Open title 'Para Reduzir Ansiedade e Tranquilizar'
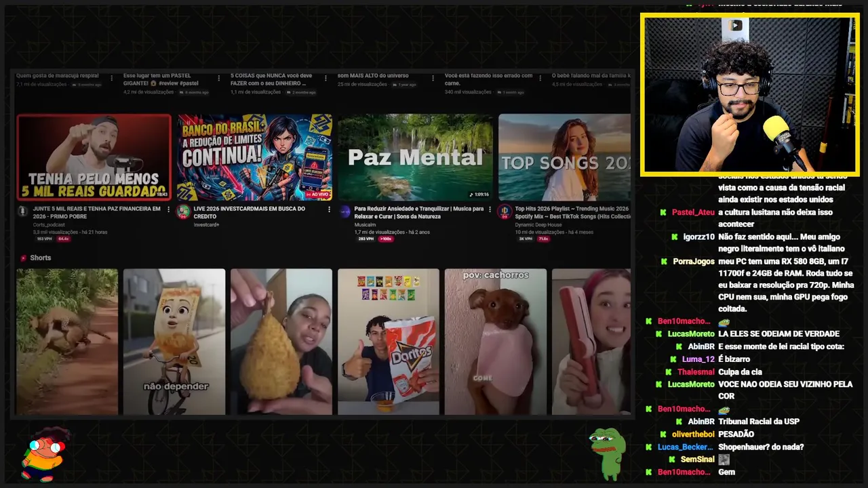This screenshot has width=868, height=488. [x=419, y=212]
